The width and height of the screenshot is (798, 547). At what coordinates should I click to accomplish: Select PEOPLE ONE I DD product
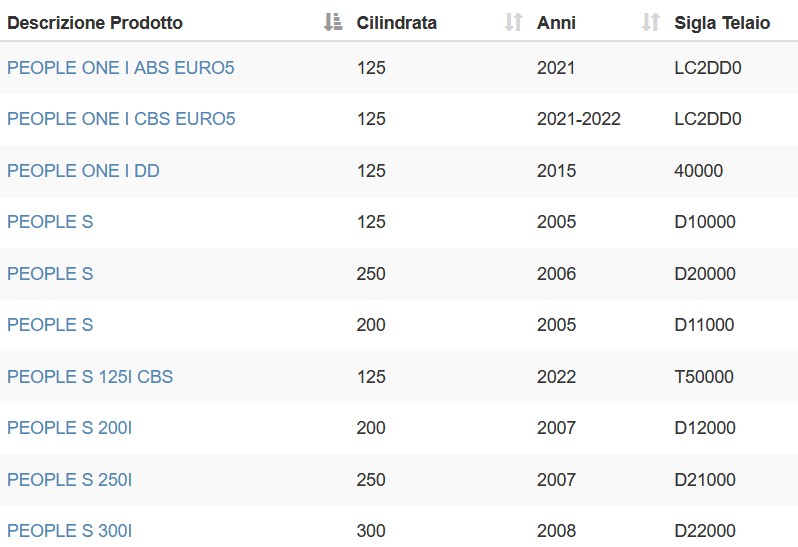click(83, 170)
